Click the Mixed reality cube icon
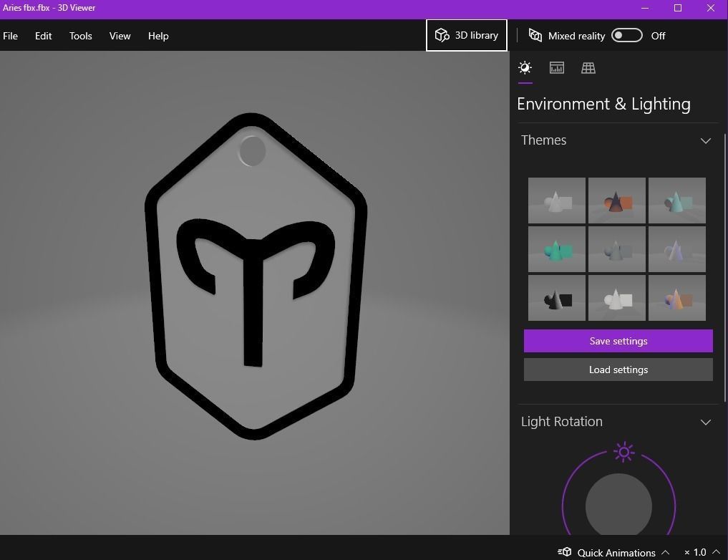The height and width of the screenshot is (560, 728). tap(535, 35)
